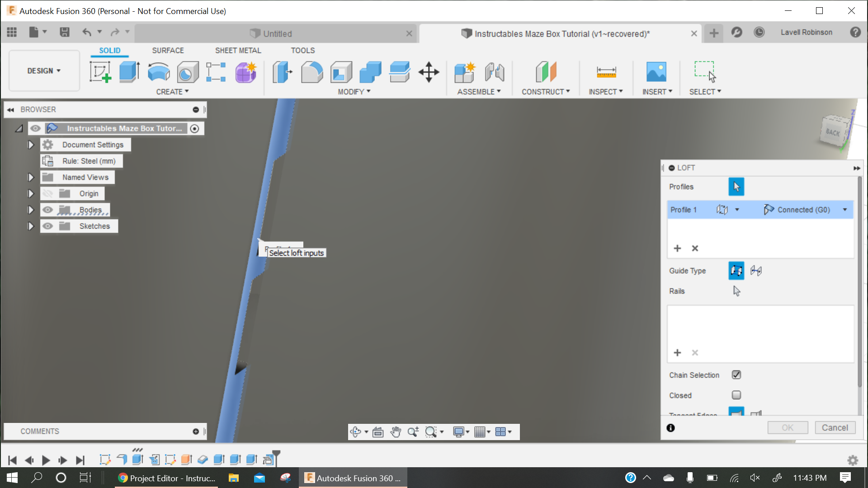This screenshot has width=868, height=488.
Task: Choose the Centerline guide type icon
Action: coord(756,271)
